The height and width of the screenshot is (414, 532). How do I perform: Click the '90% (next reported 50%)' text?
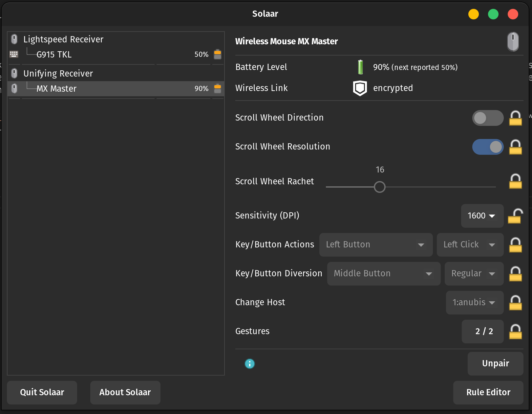tap(415, 67)
